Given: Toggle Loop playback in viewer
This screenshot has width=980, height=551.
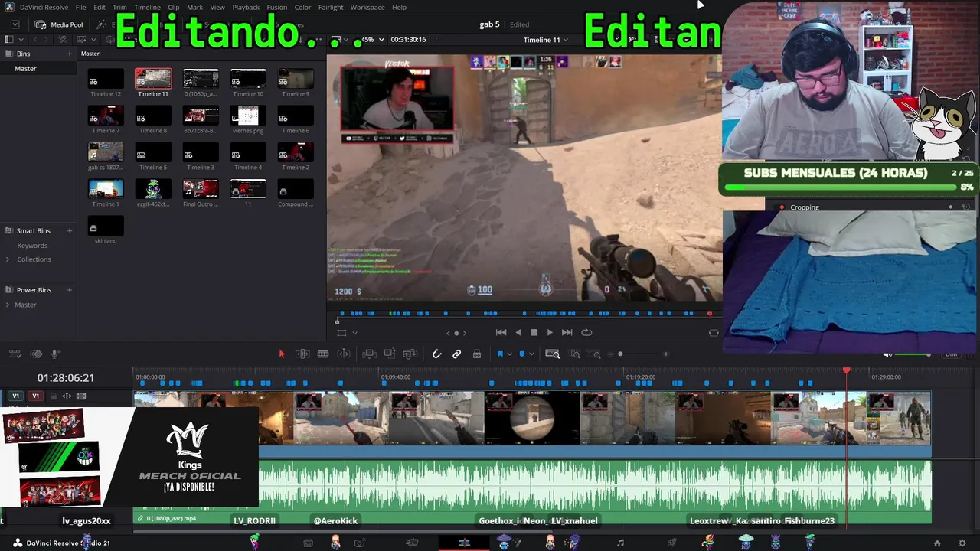Looking at the screenshot, I should pos(586,332).
